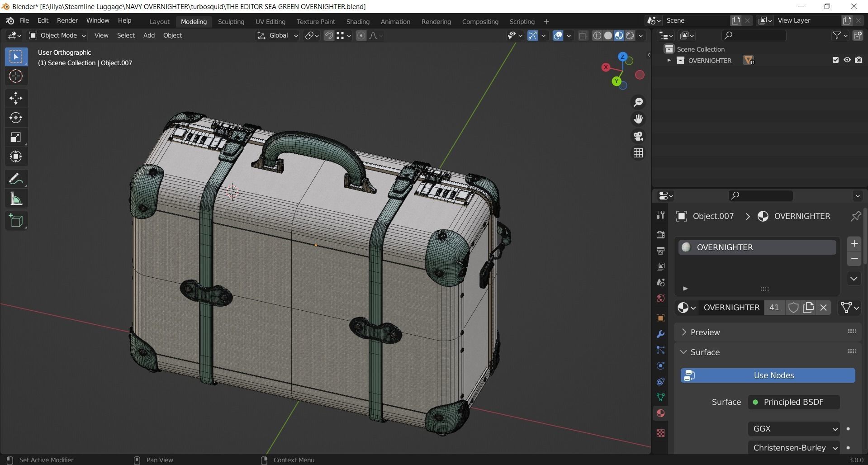This screenshot has width=868, height=465.
Task: Open the Particle properties tab
Action: [660, 350]
